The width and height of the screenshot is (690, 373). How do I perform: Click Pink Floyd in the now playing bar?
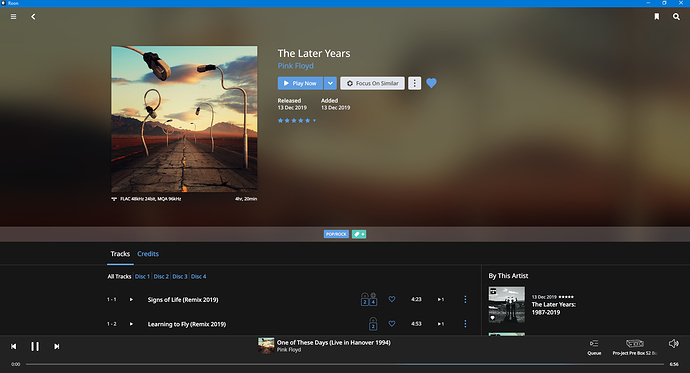[289, 350]
